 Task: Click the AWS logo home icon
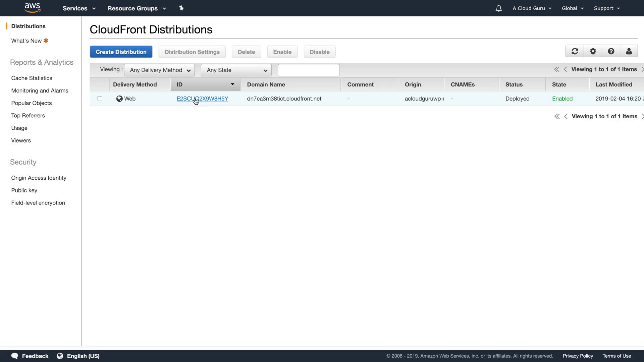33,8
